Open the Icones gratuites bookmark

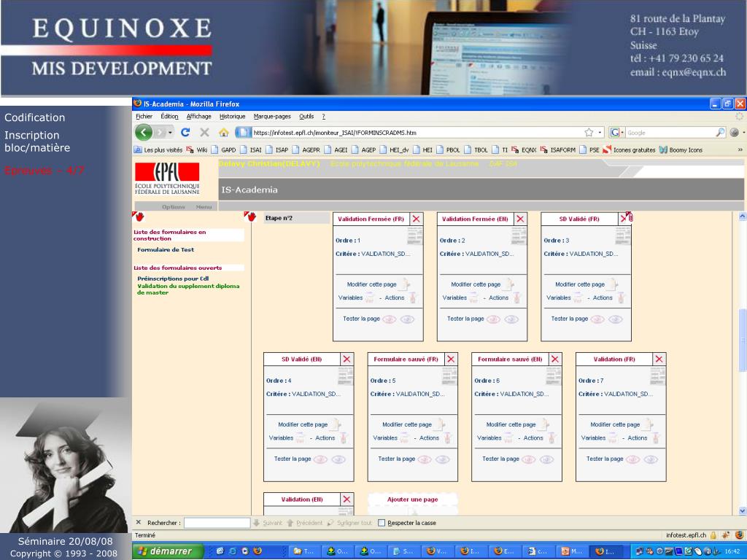tap(630, 149)
